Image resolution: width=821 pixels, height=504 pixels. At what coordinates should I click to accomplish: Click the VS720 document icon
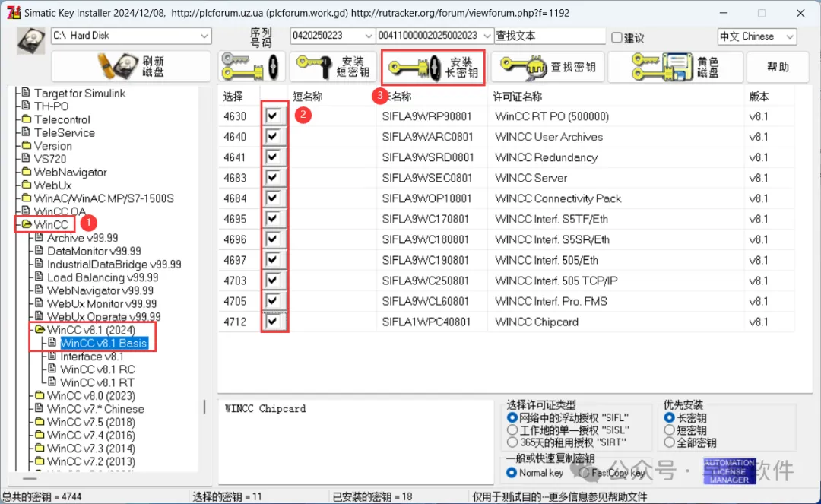click(x=26, y=158)
